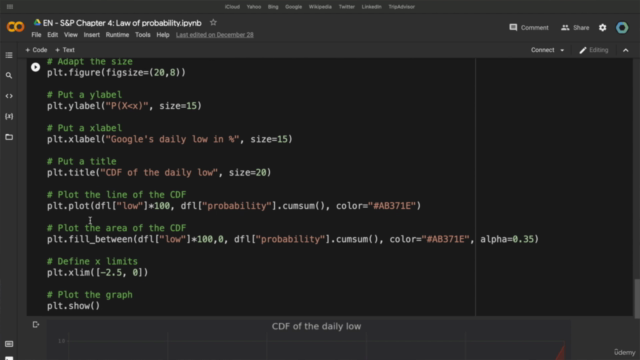Click the plt.xlabel code line
The image size is (640, 360).
click(169, 139)
